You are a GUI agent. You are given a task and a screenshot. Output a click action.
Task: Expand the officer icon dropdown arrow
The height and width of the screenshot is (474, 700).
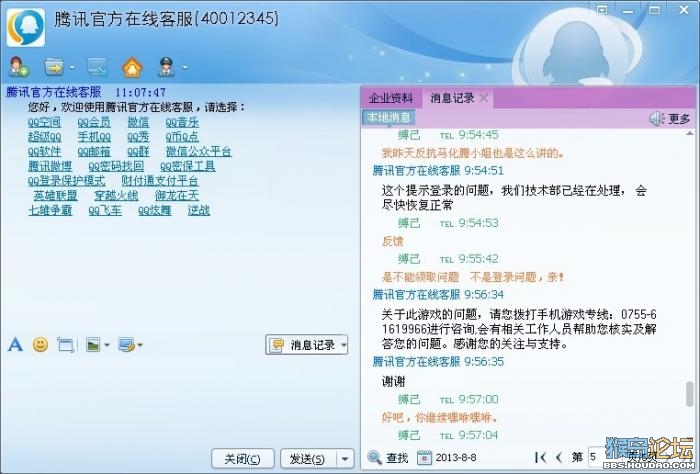pos(184,68)
